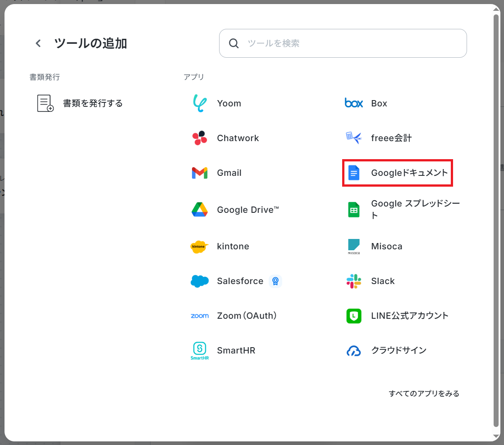Click the Chatwork logo icon
This screenshot has width=504, height=445.
tap(200, 138)
